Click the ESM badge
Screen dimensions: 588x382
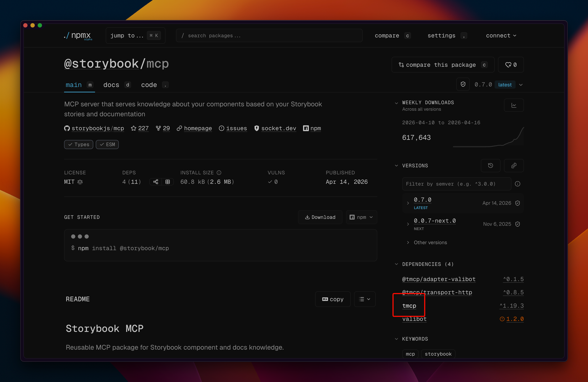[107, 144]
